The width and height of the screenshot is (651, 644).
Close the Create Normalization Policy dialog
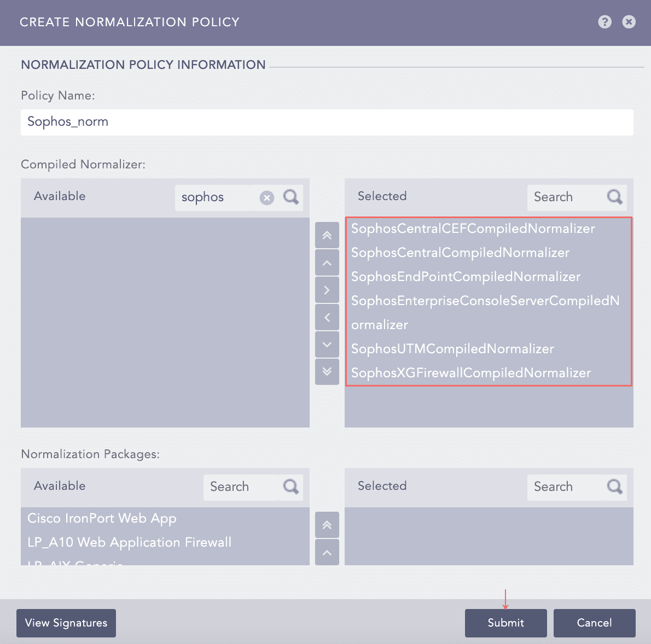pyautogui.click(x=629, y=22)
